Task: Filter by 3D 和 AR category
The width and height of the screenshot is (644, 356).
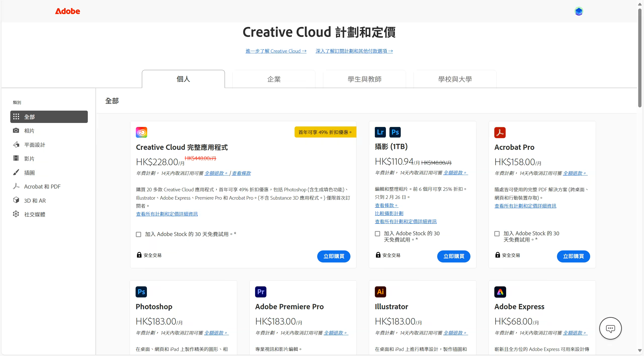Action: click(35, 201)
